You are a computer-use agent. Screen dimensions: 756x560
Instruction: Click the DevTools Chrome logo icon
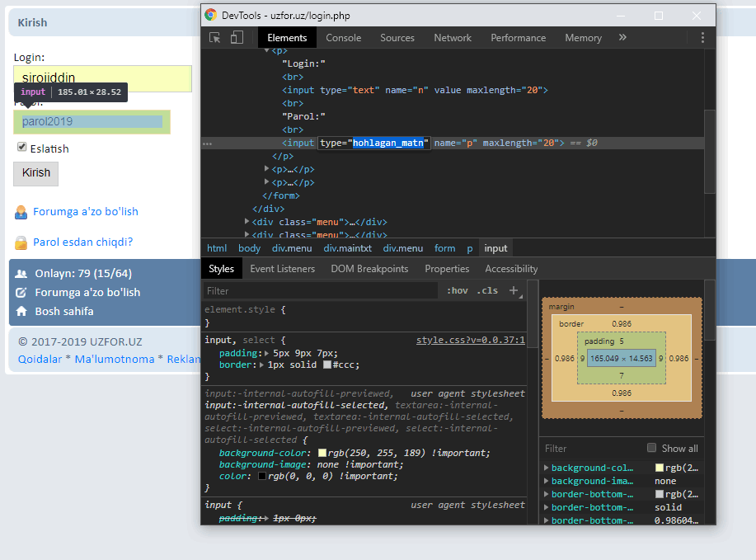(x=211, y=15)
